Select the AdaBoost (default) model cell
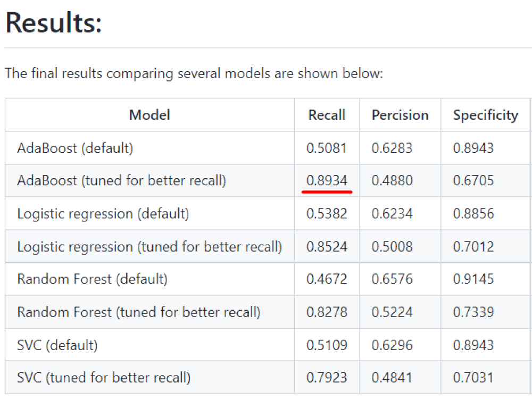The height and width of the screenshot is (399, 532). [x=75, y=148]
